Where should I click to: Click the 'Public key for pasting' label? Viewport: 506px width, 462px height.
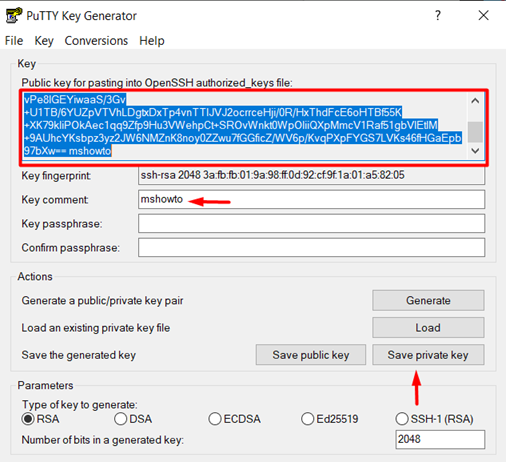click(157, 83)
